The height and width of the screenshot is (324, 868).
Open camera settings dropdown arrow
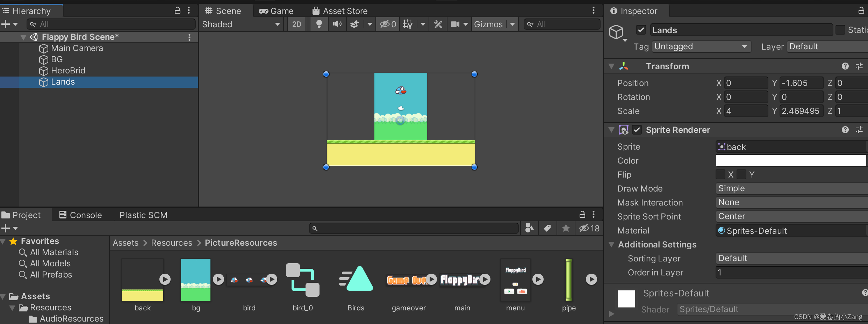coord(466,24)
